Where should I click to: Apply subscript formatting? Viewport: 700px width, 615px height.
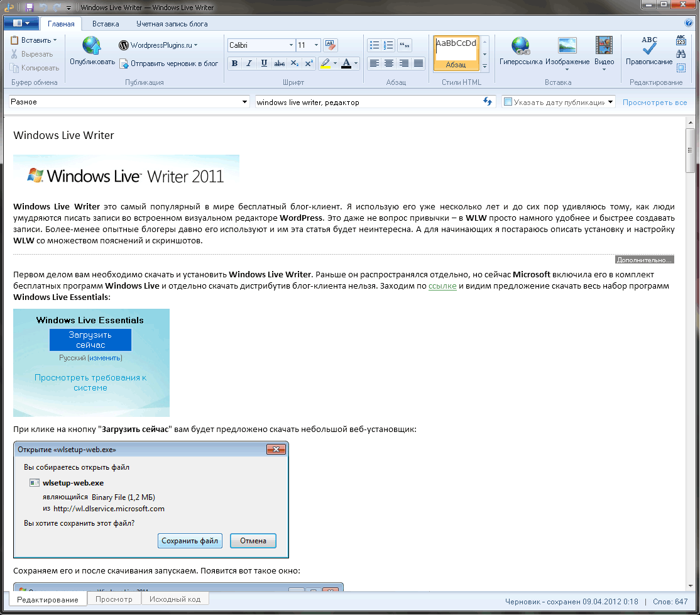click(294, 64)
